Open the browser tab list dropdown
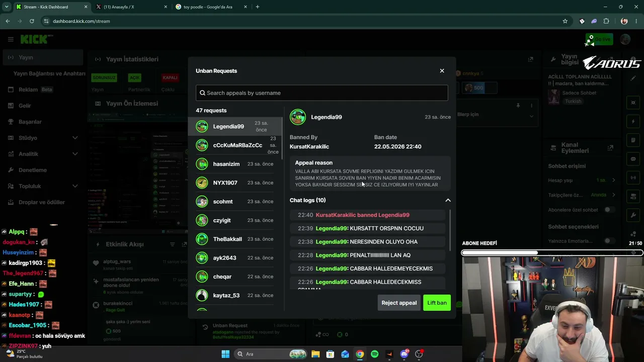 pos(6,7)
